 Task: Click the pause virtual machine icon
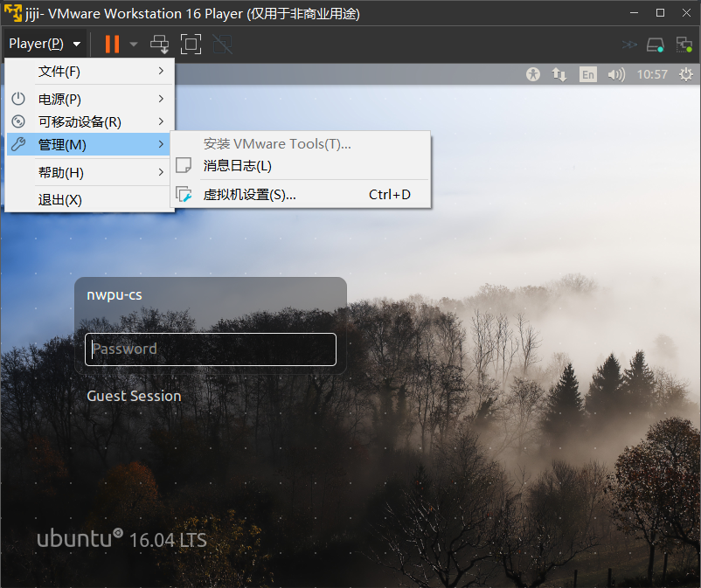click(112, 44)
